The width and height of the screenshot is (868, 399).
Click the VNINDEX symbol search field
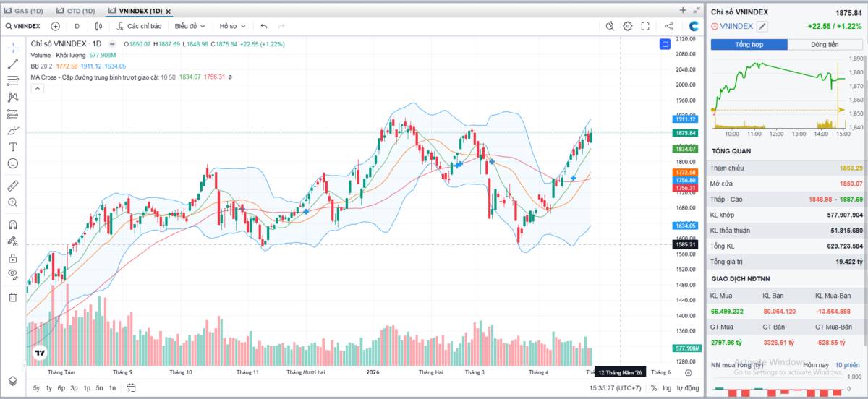coord(23,26)
